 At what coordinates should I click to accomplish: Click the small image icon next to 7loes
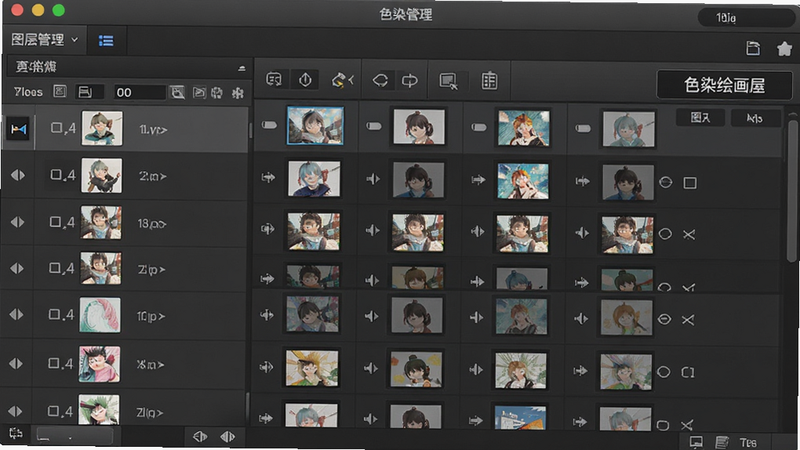pos(60,91)
